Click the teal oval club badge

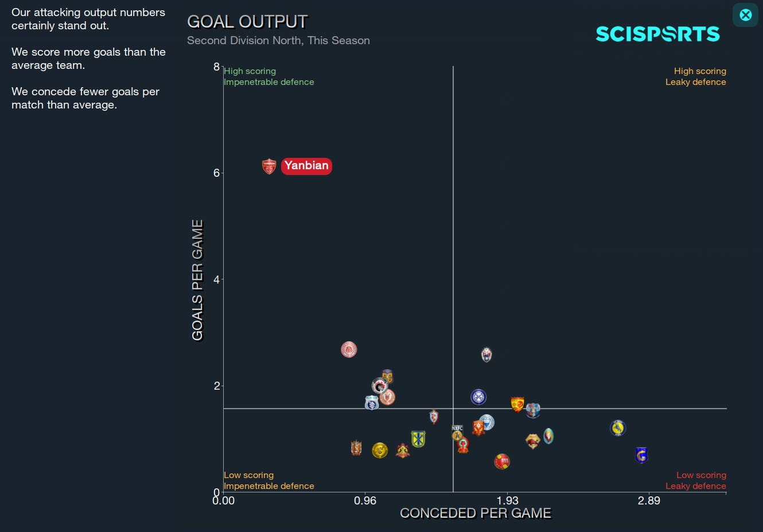pos(548,436)
